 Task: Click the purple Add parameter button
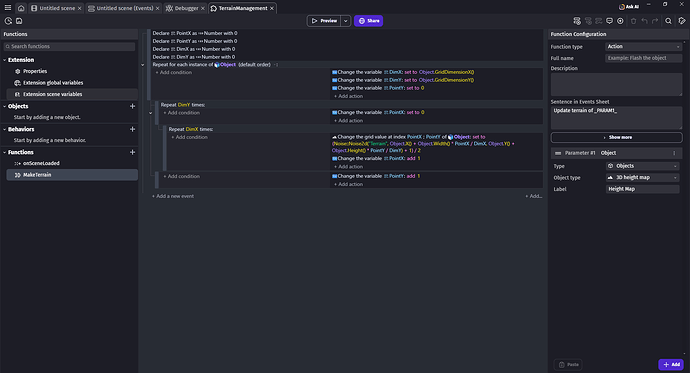click(671, 364)
